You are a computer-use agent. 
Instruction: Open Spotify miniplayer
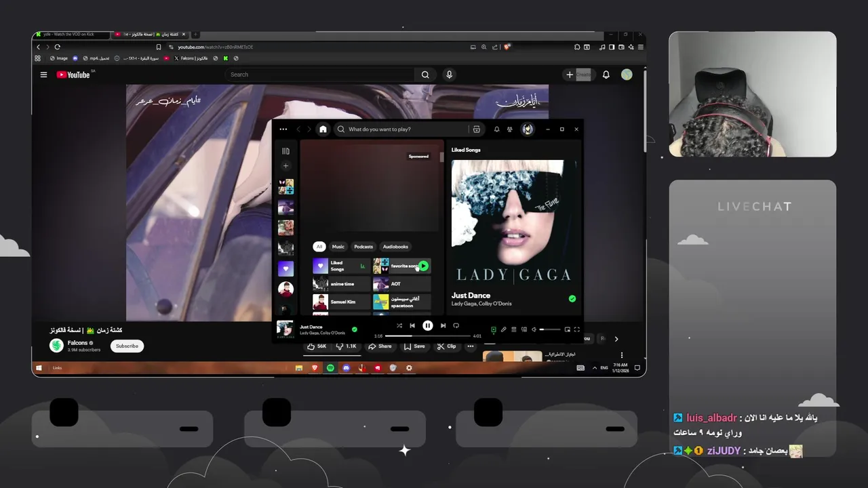tap(567, 329)
